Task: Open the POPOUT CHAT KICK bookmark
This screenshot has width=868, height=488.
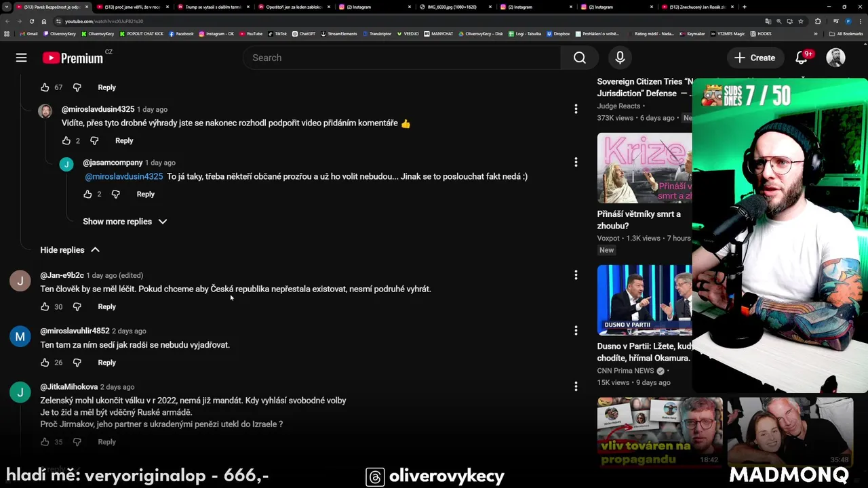Action: click(x=142, y=33)
